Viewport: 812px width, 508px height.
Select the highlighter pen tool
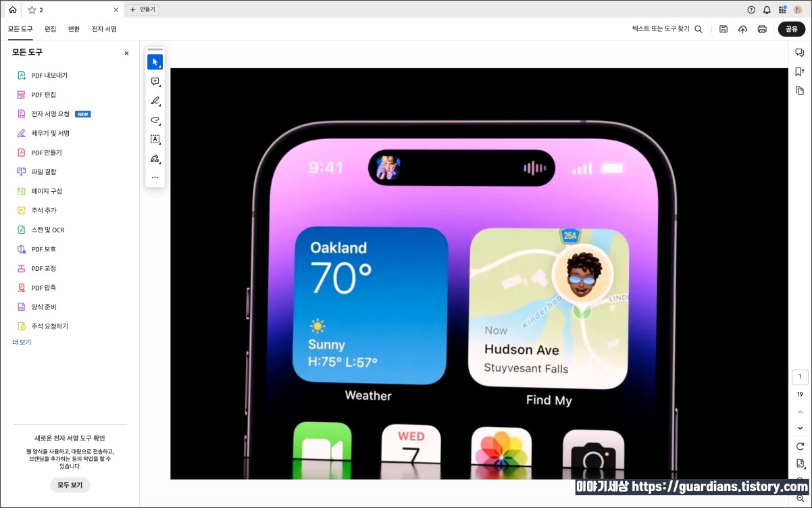pos(155,101)
